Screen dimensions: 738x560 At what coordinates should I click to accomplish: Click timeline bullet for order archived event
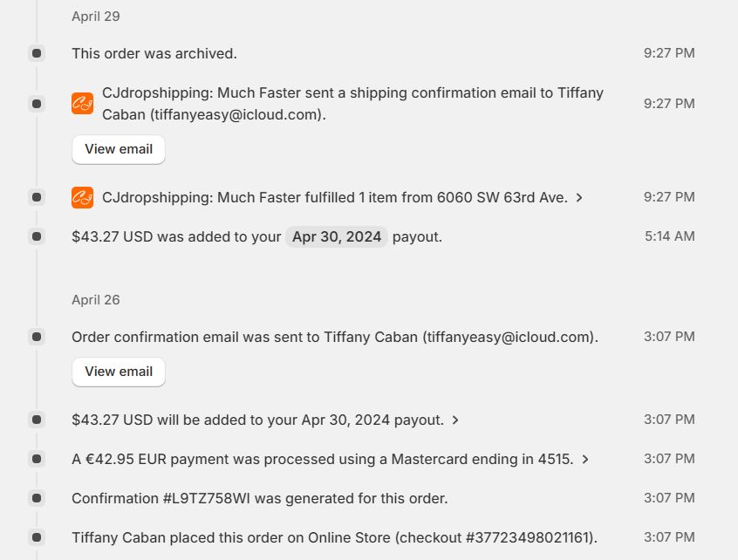tap(37, 54)
